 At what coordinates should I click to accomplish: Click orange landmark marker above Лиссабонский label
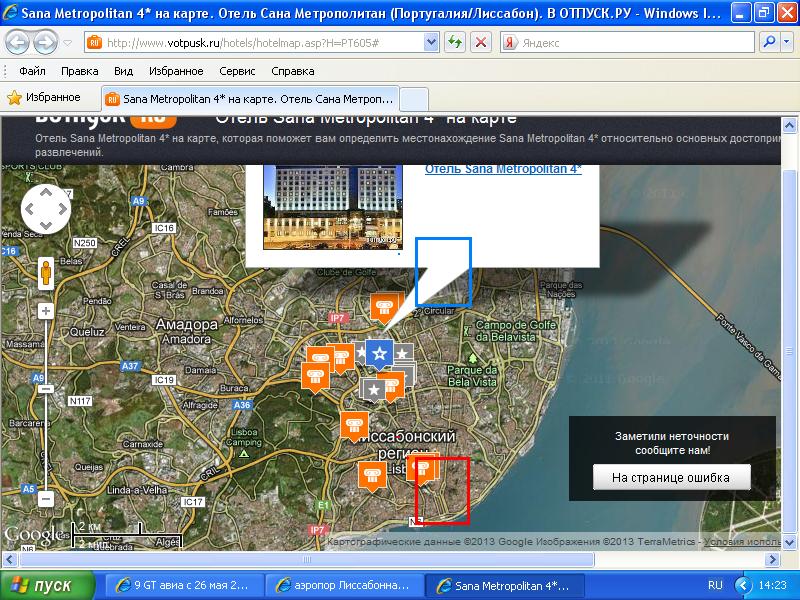click(354, 427)
